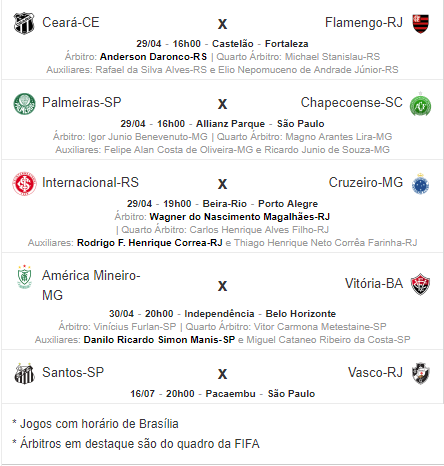Open the Internacional red crest icon
Image resolution: width=444 pixels, height=466 pixels.
click(x=24, y=184)
